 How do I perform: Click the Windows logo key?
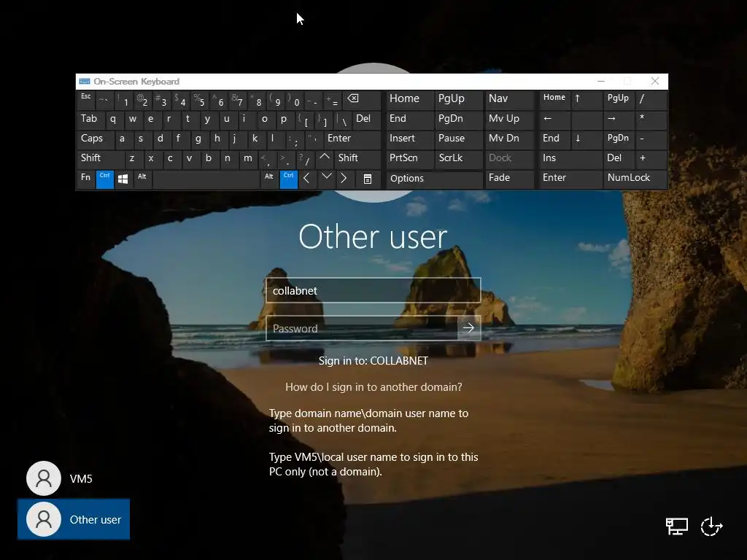point(123,179)
